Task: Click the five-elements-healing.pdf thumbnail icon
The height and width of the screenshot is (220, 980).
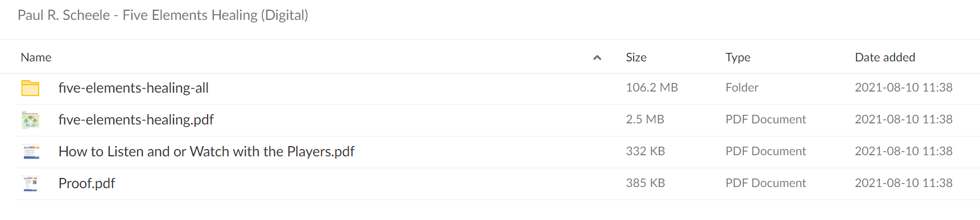Action: pyautogui.click(x=30, y=120)
